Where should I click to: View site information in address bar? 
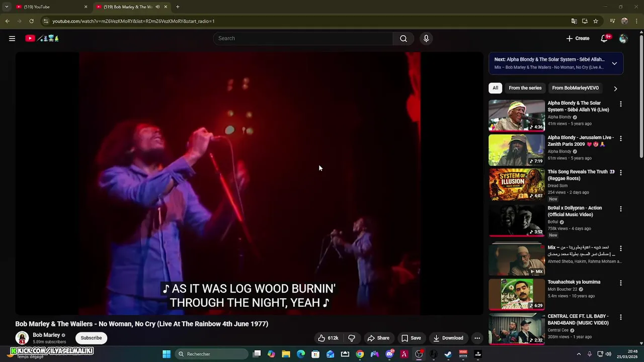(x=46, y=21)
